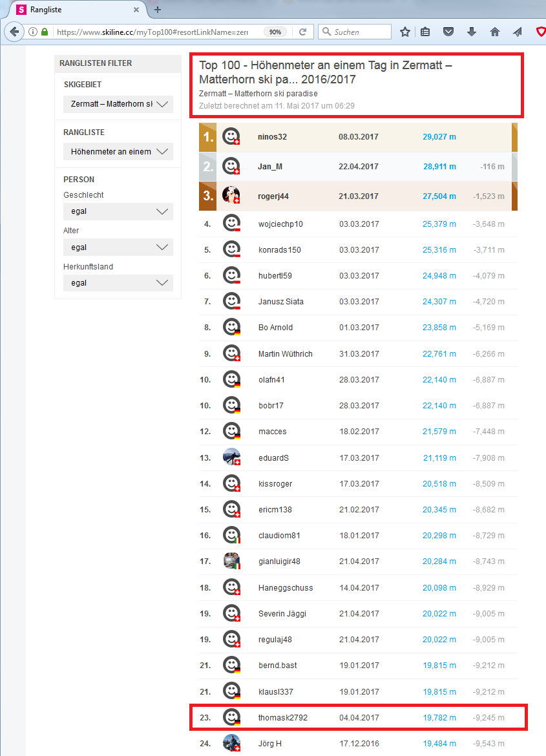Click the magnifier icon in the Suchen box
Viewport: 546px width, 756px height.
[x=326, y=32]
